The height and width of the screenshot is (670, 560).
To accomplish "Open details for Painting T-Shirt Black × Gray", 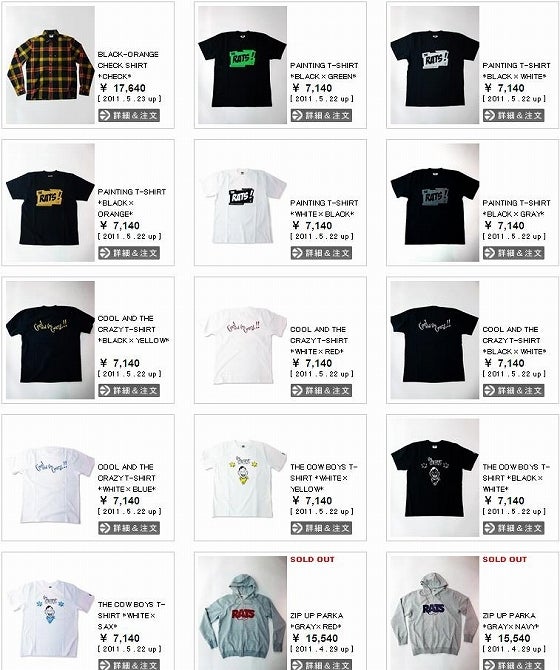I will click(513, 253).
